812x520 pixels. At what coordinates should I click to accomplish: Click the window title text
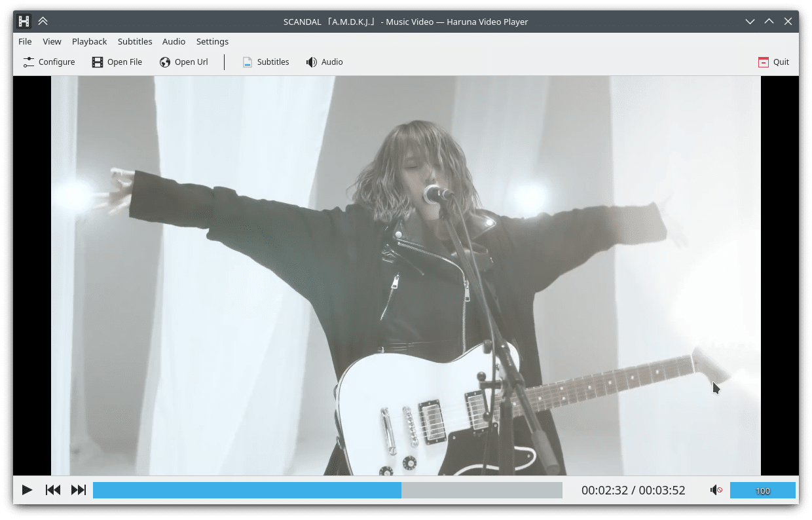[405, 22]
